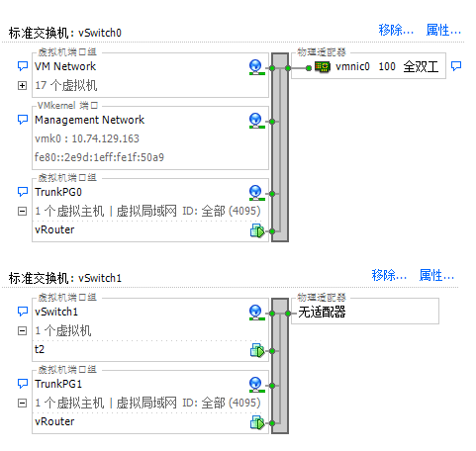476x451 pixels.
Task: Click the VM icon on vSwitch0 vRouter row
Action: pyautogui.click(x=257, y=230)
